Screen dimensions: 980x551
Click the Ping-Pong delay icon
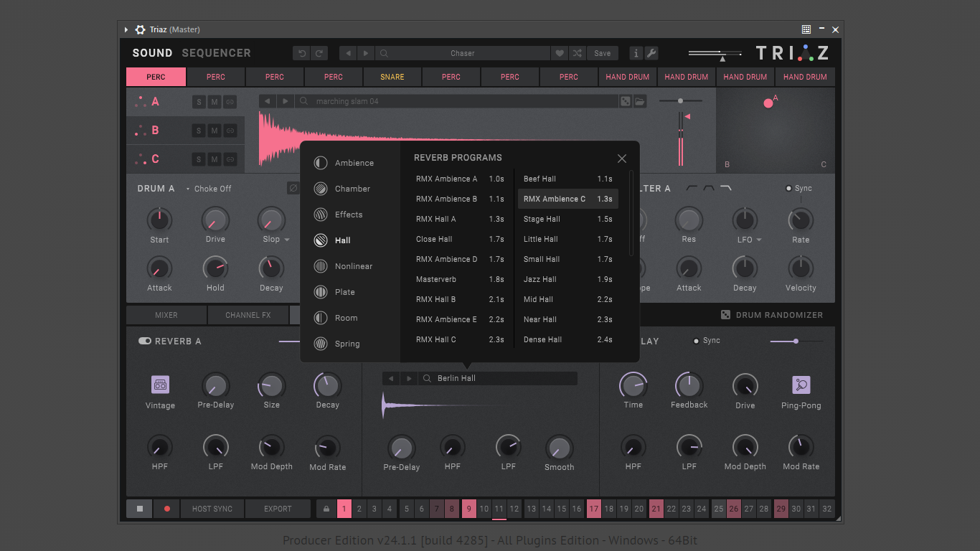(x=801, y=385)
